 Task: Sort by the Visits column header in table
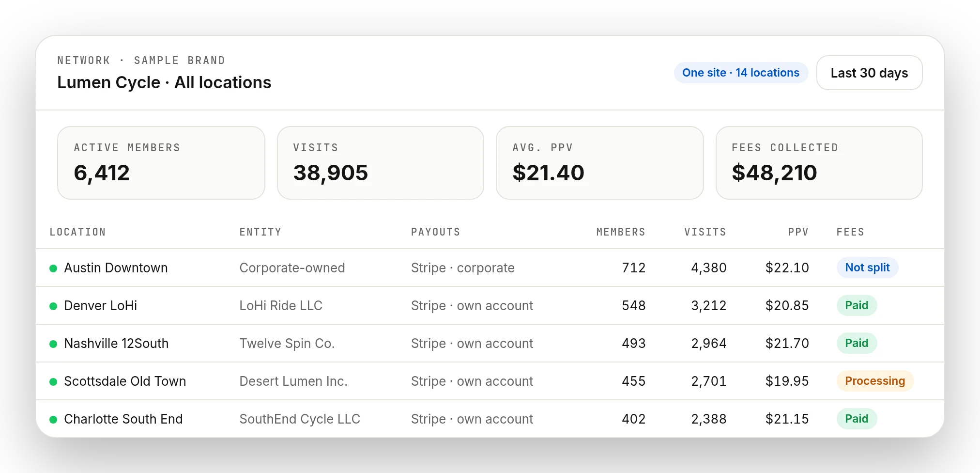pos(705,232)
